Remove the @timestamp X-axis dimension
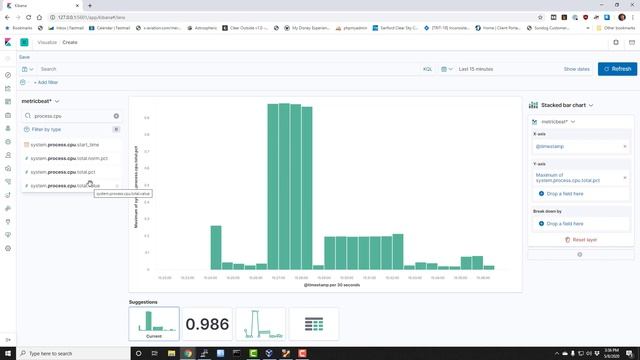640x360 pixels. [x=625, y=146]
